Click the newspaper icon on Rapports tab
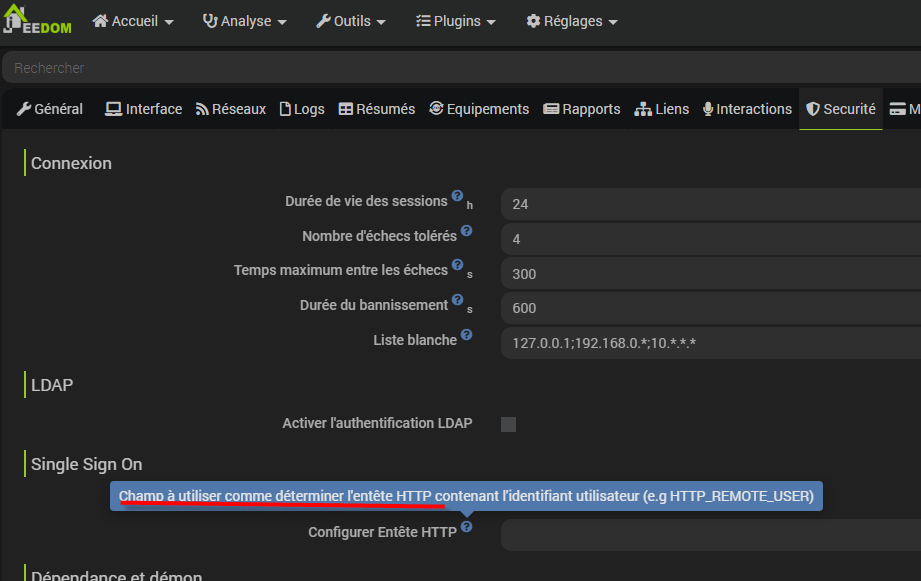 coord(551,109)
